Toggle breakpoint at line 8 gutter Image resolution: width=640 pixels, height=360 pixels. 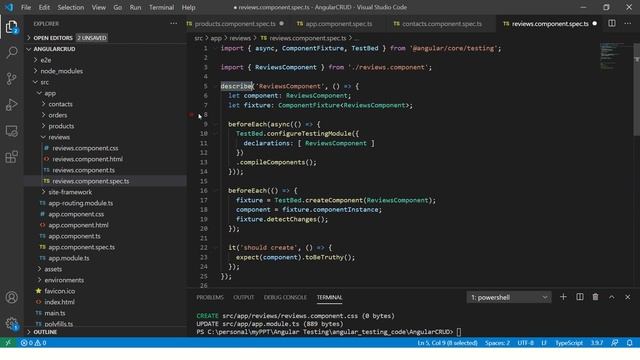tap(192, 115)
